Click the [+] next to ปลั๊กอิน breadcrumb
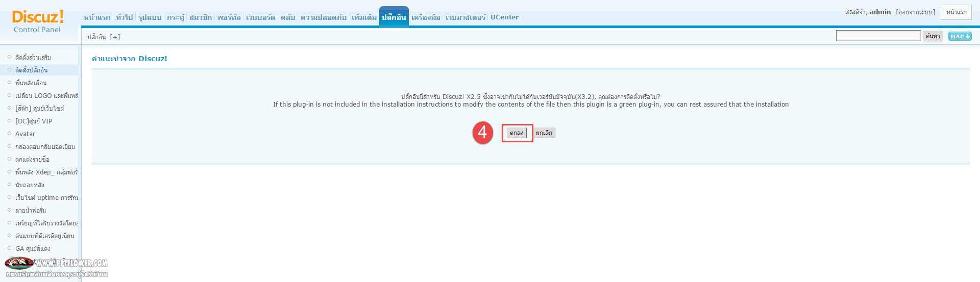This screenshot has width=980, height=282. pos(115,37)
